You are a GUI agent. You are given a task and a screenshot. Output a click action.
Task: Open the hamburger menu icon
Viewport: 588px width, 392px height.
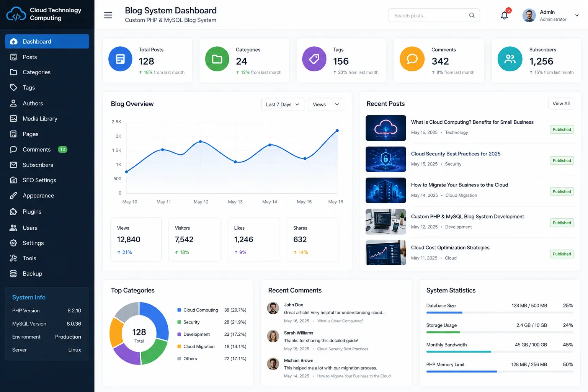[108, 15]
